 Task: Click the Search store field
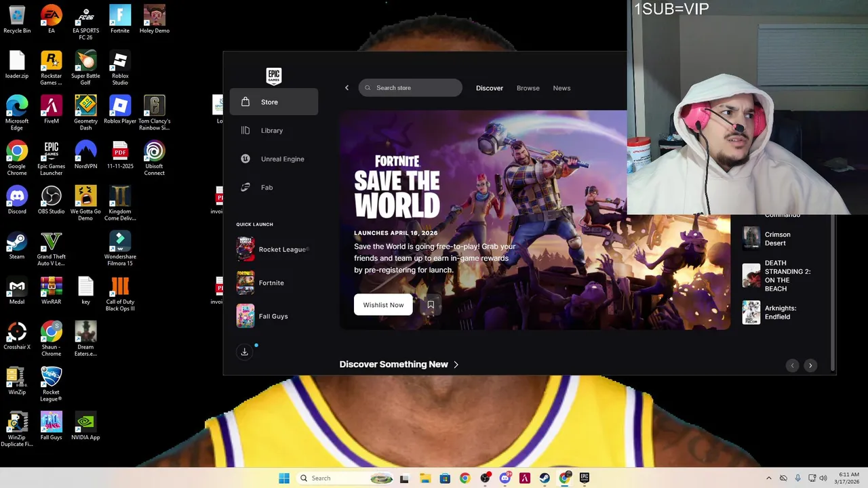[410, 87]
